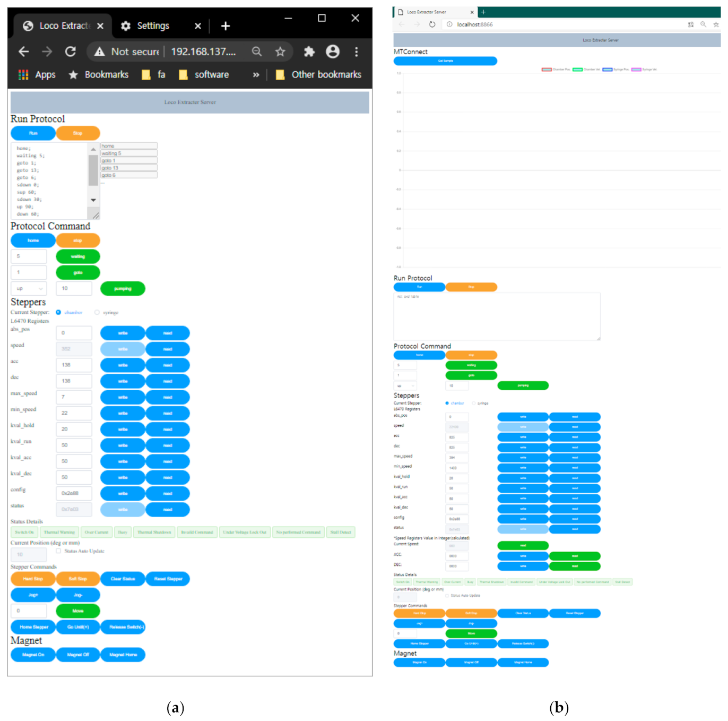
Task: Refresh the localhost:8866 page
Action: tap(432, 24)
